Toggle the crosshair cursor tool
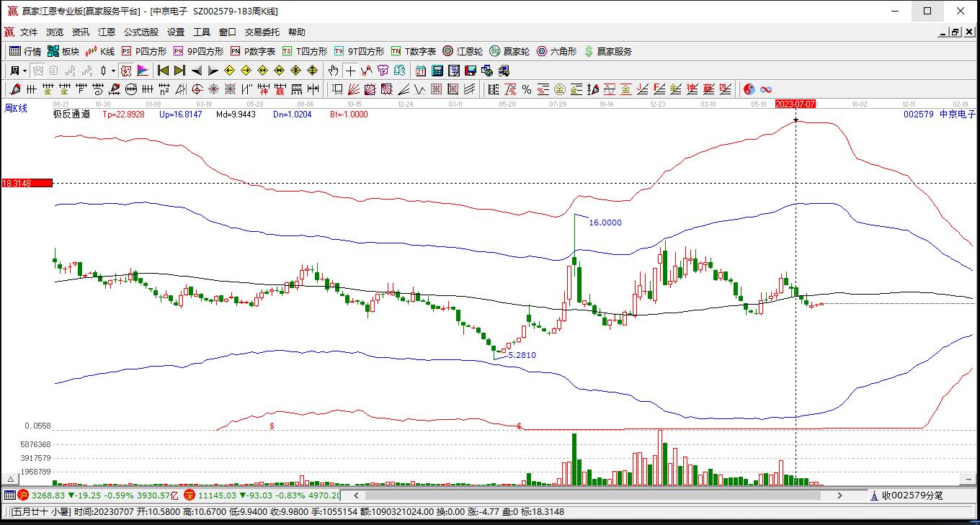This screenshot has height=525, width=980. pos(350,71)
